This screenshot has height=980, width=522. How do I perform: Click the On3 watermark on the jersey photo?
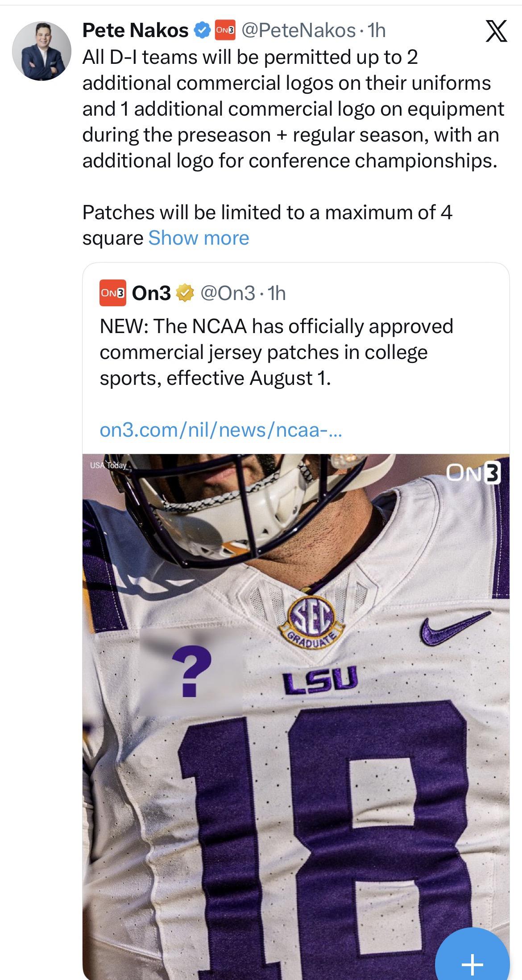pyautogui.click(x=474, y=473)
